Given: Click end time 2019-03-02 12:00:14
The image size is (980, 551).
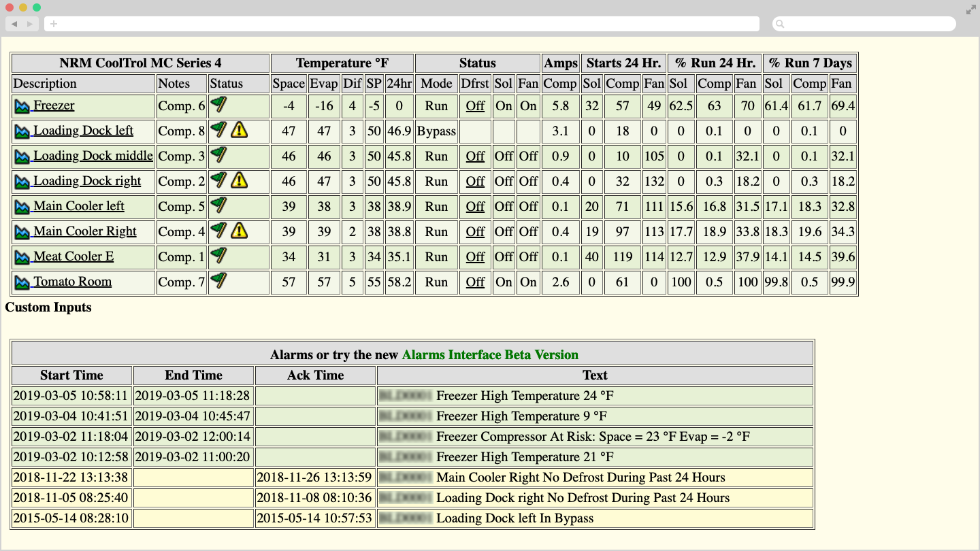Looking at the screenshot, I should pyautogui.click(x=194, y=437).
